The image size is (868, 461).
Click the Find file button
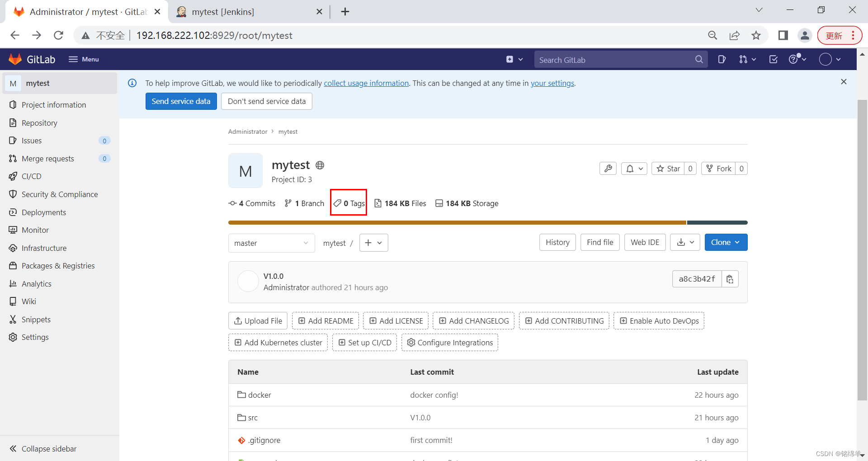(x=600, y=242)
